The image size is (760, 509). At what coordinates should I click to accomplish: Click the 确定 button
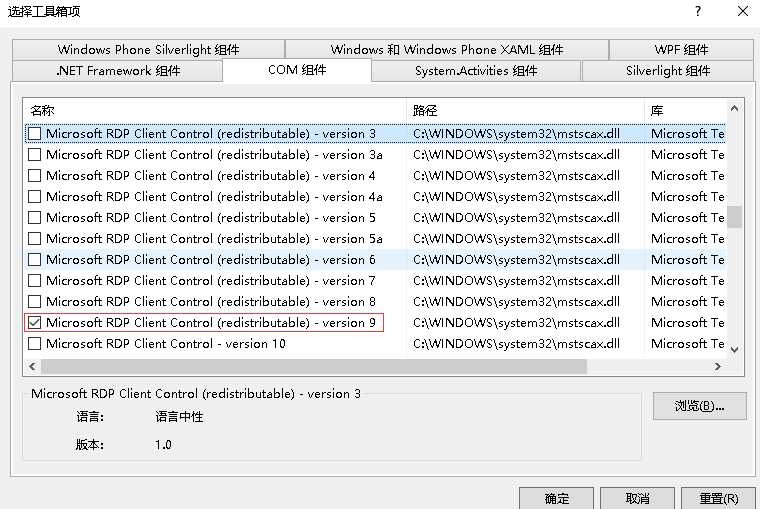[x=556, y=498]
